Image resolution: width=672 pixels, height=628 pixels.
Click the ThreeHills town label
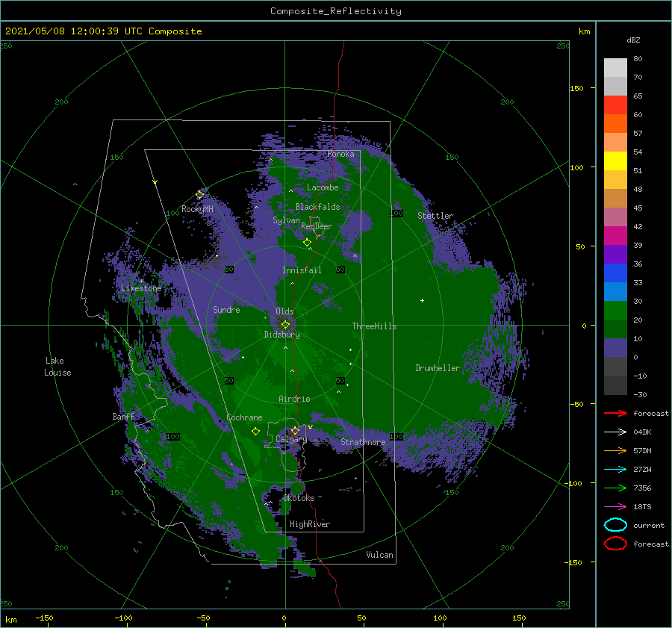click(374, 326)
